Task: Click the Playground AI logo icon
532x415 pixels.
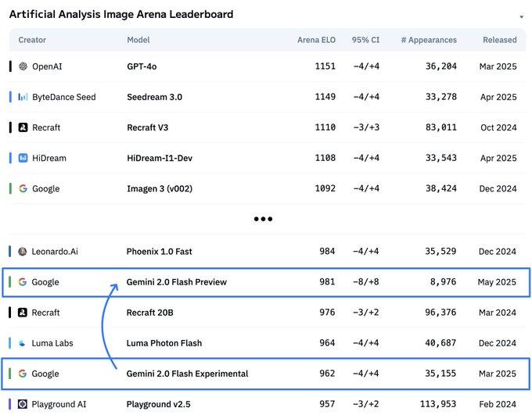Action: (x=23, y=404)
